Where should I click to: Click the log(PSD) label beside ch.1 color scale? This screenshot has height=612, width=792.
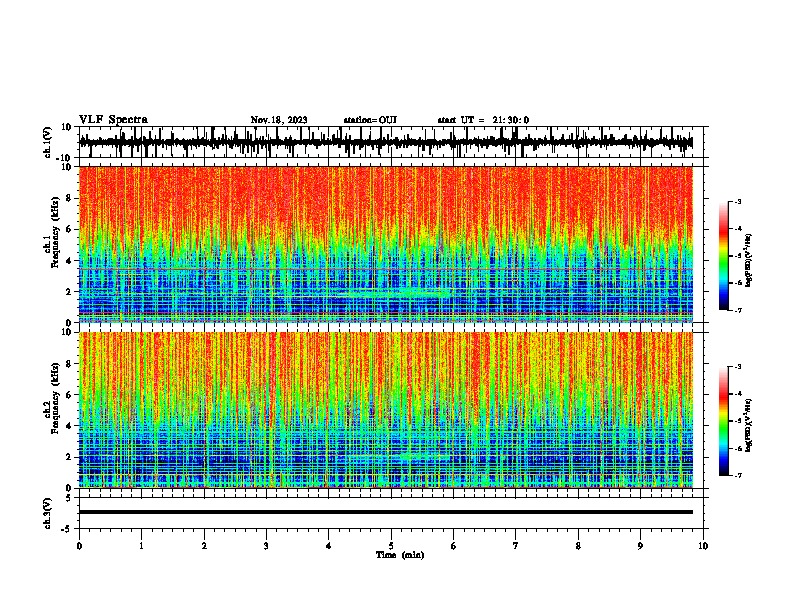tap(748, 261)
